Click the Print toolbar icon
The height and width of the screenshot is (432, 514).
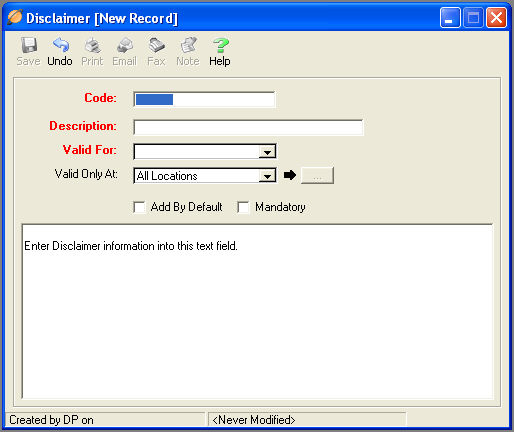coord(92,45)
